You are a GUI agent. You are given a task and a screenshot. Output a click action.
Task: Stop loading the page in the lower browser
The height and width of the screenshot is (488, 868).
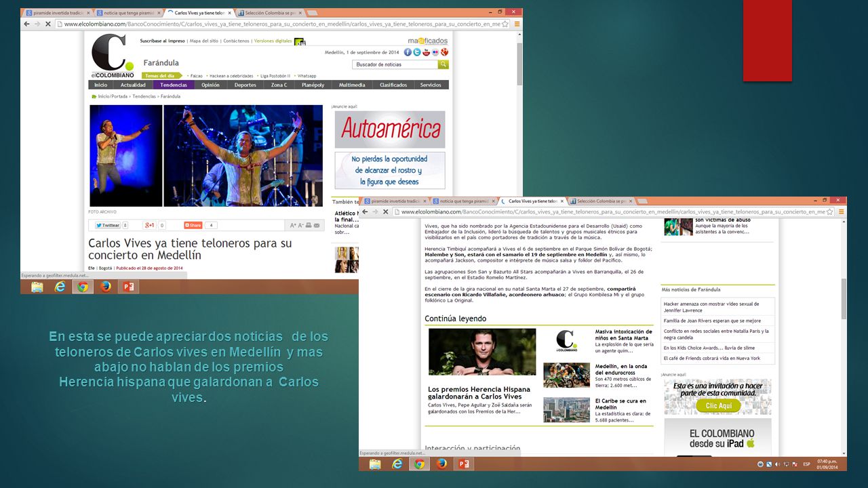coord(385,211)
